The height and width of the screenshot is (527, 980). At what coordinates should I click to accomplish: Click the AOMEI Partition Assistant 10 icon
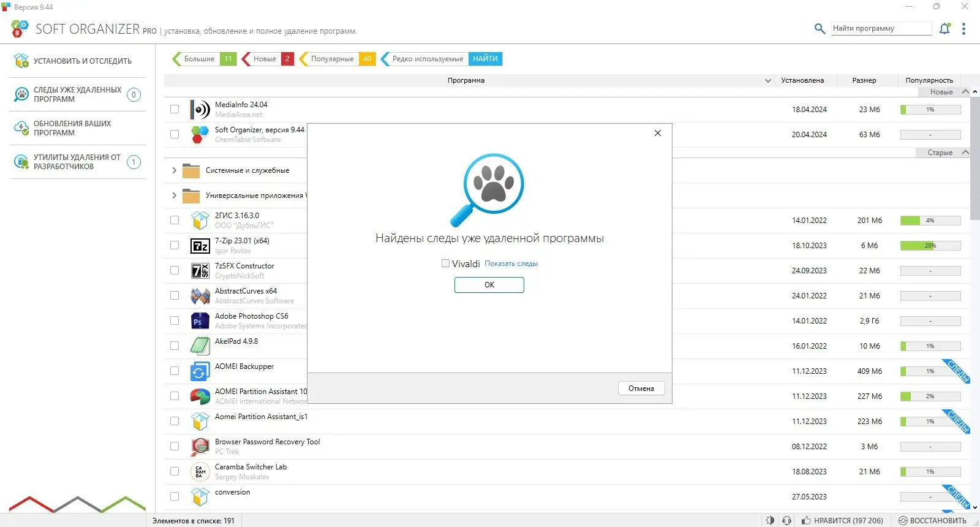[200, 396]
